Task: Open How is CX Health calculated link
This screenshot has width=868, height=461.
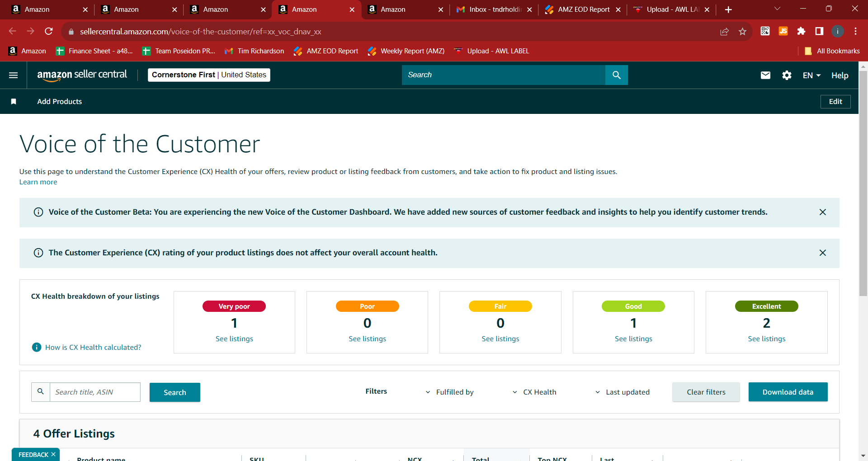Action: [x=93, y=348]
